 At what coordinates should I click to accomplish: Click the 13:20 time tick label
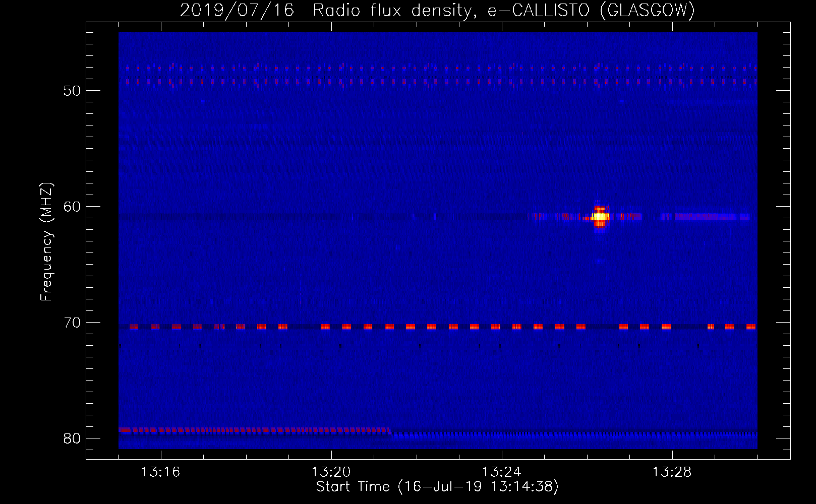331,472
